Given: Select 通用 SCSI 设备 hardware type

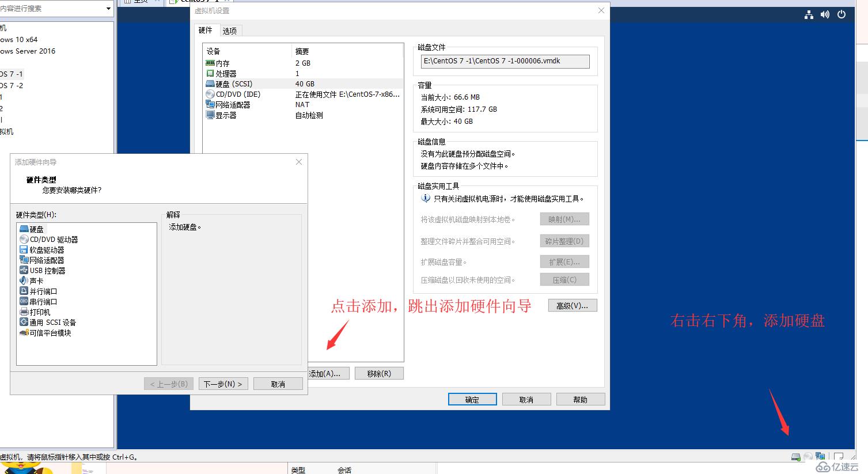Looking at the screenshot, I should pos(48,323).
